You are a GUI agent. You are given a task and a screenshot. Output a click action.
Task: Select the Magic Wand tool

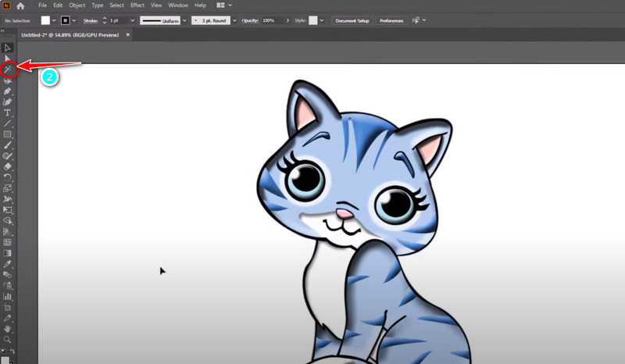[x=7, y=70]
